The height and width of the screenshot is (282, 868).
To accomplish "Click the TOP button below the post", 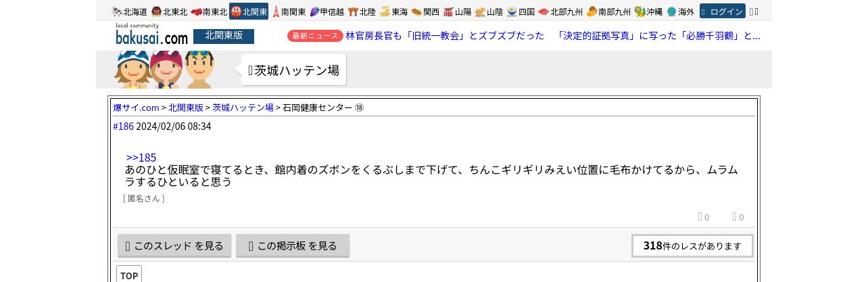I will 129,275.
